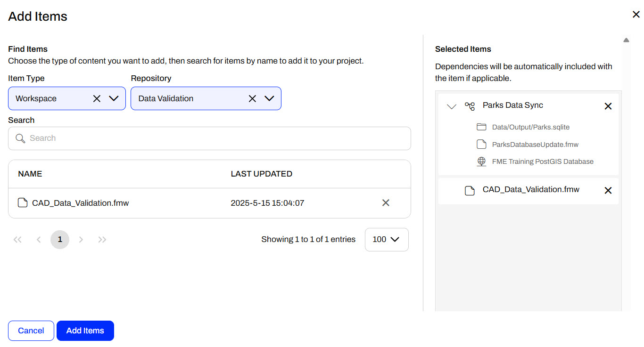Image resolution: width=644 pixels, height=347 pixels.
Task: Focus the Search input field
Action: tap(209, 138)
